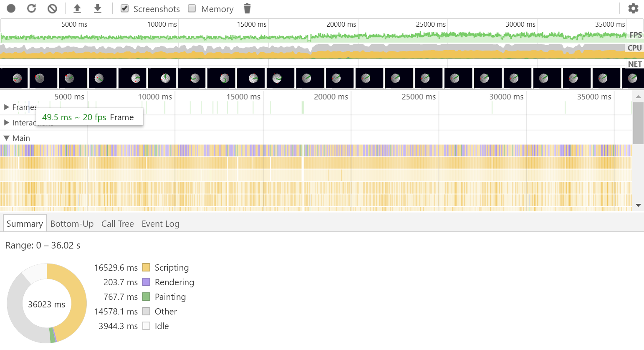Uncheck the Screenshots checkbox

[125, 8]
